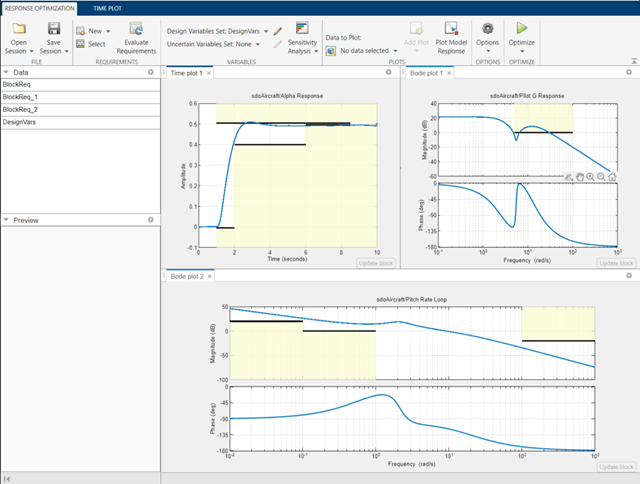640x484 pixels.
Task: Run Optimize with the green play icon
Action: tap(521, 29)
